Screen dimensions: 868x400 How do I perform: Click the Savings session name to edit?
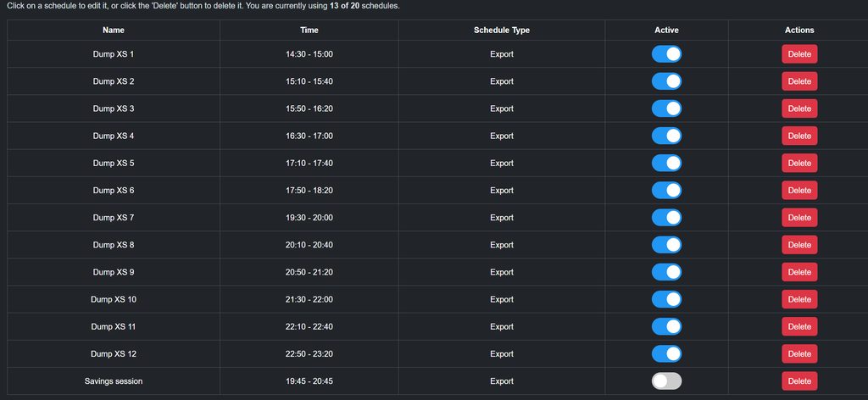(114, 381)
